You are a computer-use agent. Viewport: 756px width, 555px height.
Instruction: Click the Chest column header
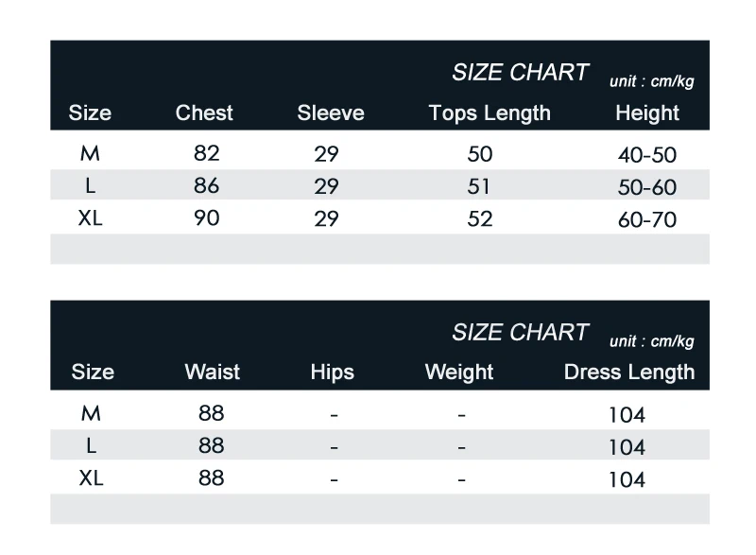204,113
